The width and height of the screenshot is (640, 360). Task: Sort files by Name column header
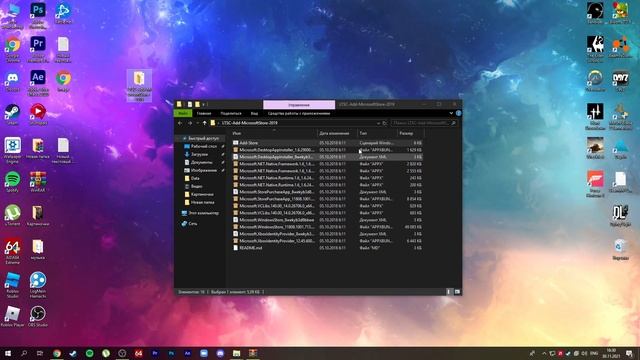(x=273, y=133)
